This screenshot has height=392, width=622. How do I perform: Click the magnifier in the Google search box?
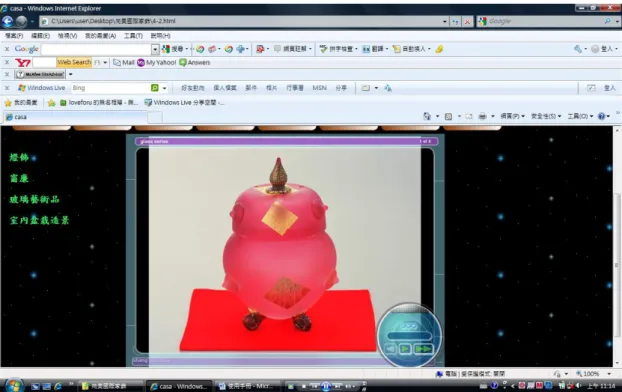pyautogui.click(x=608, y=21)
